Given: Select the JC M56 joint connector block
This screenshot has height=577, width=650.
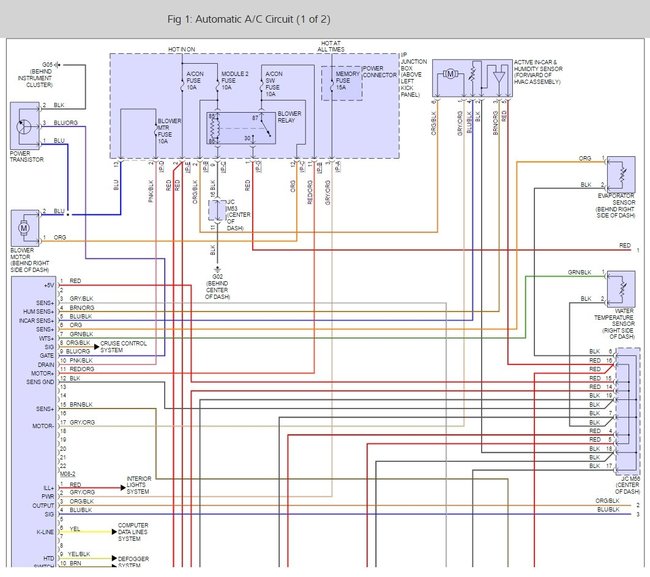Looking at the screenshot, I should [628, 411].
